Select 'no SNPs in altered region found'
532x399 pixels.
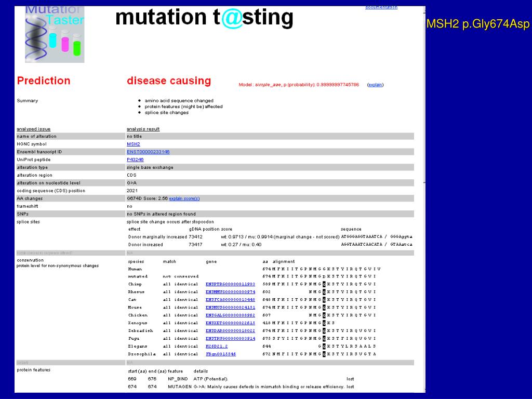[161, 215]
